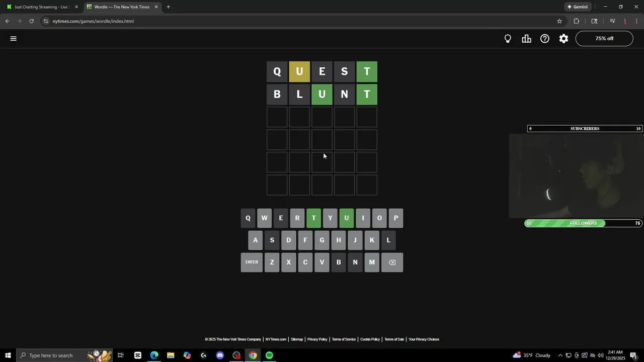Viewport: 644px width, 362px height.
Task: Tap the V key on the Wordle keyboard
Action: click(322, 262)
